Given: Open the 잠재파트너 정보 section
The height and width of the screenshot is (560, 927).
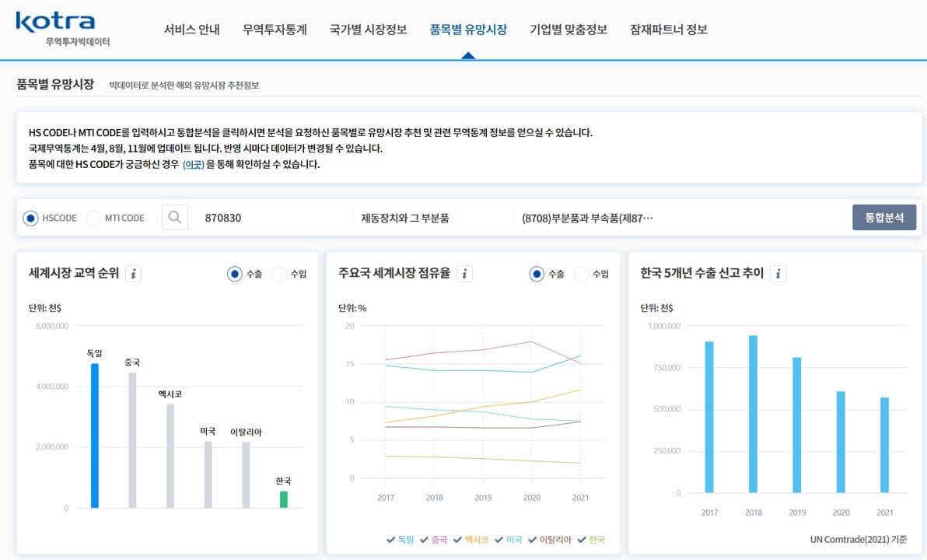Looking at the screenshot, I should 666,28.
